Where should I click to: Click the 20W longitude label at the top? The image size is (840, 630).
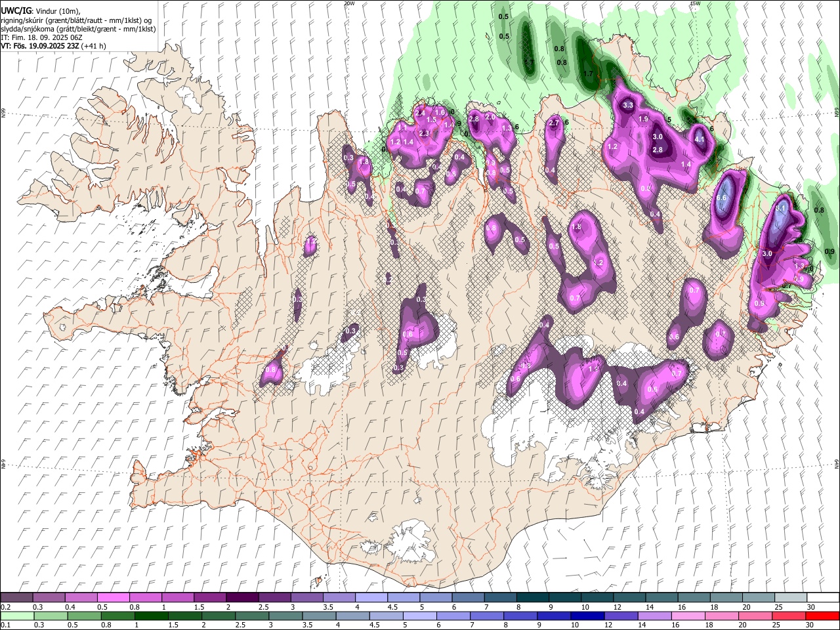349,3
